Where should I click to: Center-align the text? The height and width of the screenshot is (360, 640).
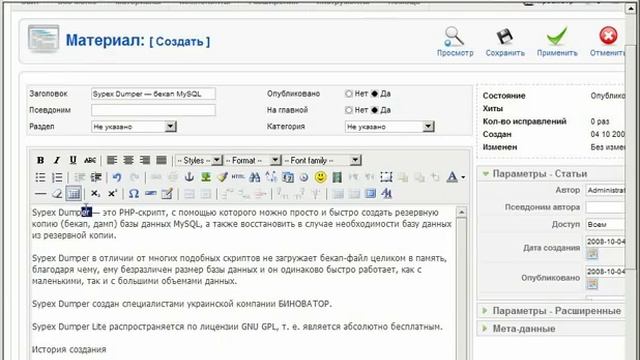tap(129, 160)
